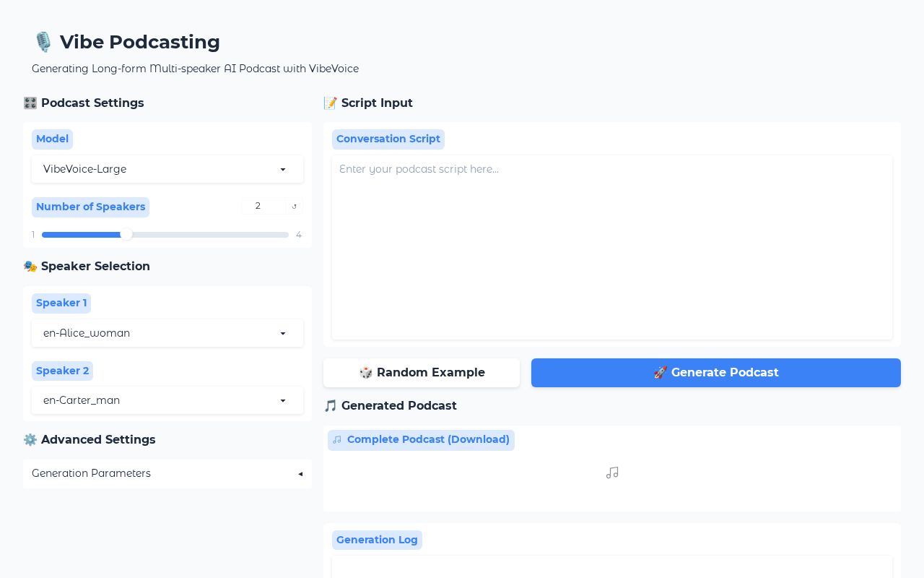This screenshot has height=578, width=924.
Task: Expand the Generation Parameters section
Action: 167,473
